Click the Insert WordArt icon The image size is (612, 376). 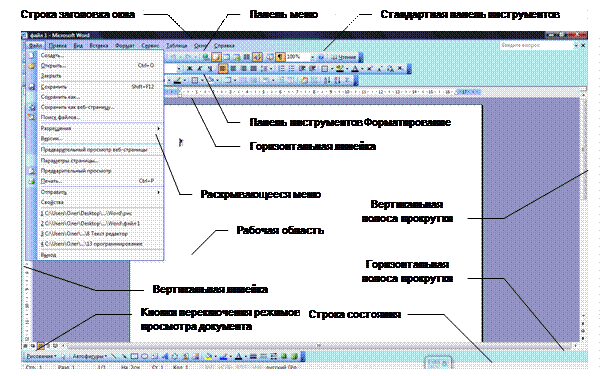point(165,356)
